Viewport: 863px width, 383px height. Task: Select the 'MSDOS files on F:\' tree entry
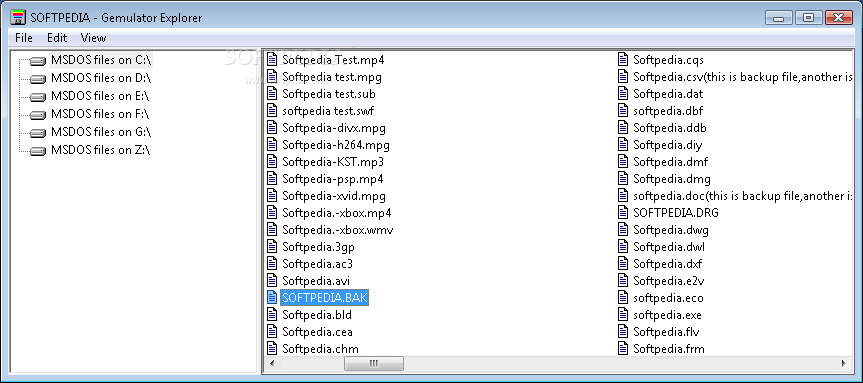coord(100,114)
